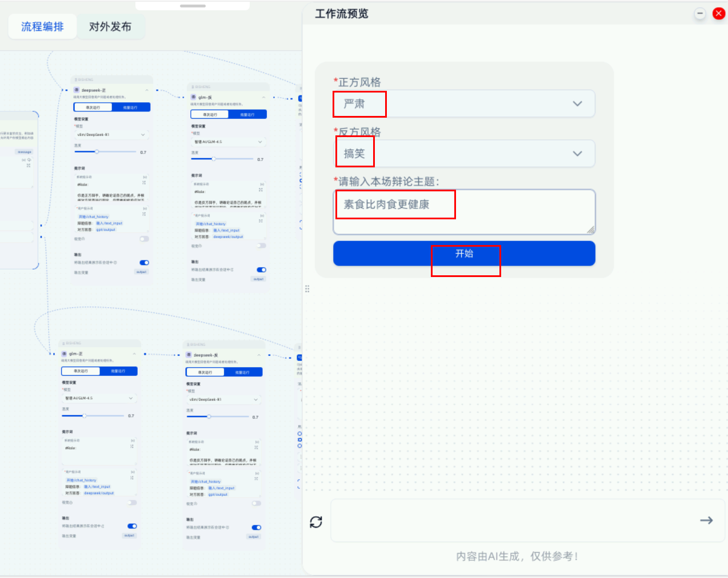This screenshot has height=578, width=728.
Task: Click output variable tag in deepseek-反 node
Action: pyautogui.click(x=254, y=537)
